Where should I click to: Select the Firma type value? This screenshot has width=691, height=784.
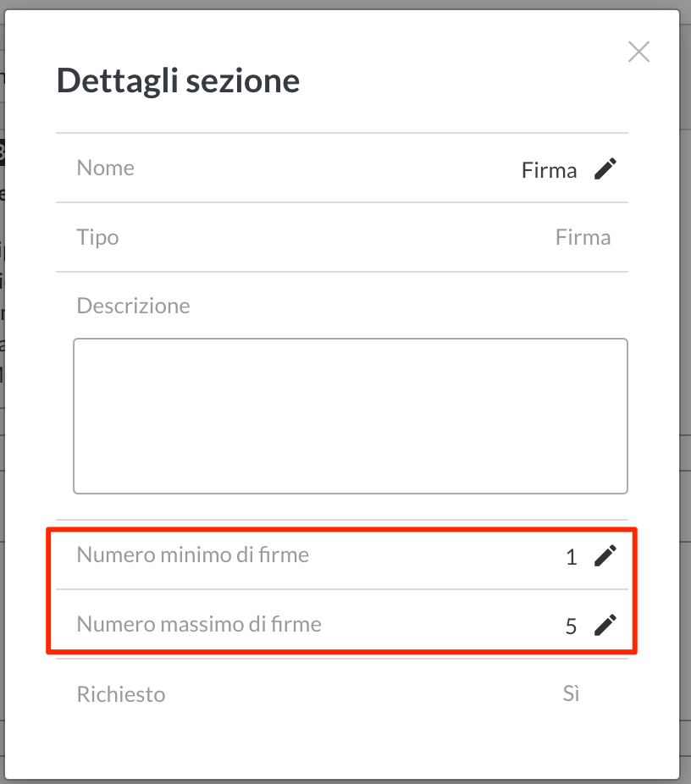[x=583, y=238]
